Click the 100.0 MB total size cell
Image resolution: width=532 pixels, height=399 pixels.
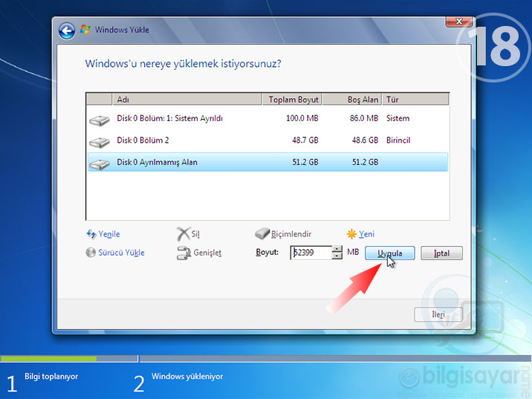click(302, 118)
